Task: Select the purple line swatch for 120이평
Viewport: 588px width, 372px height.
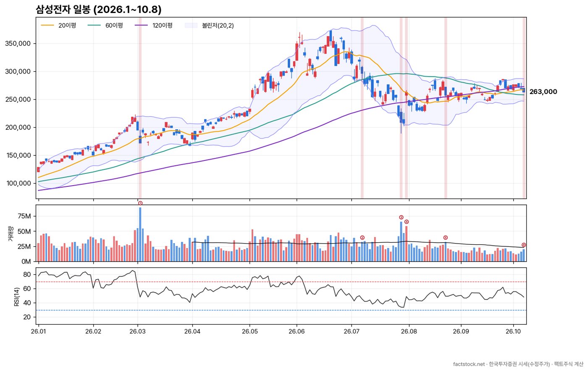Action: pyautogui.click(x=141, y=26)
